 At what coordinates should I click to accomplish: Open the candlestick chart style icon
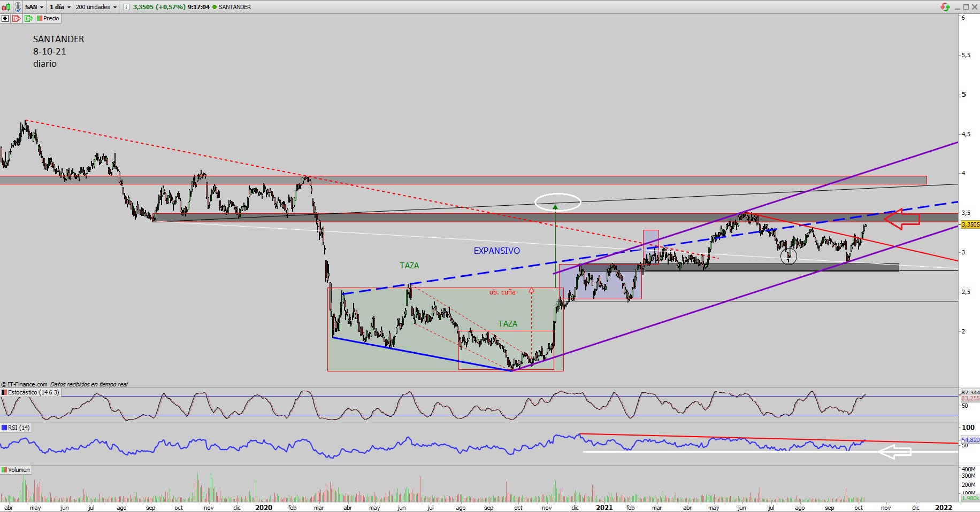[x=5, y=7]
